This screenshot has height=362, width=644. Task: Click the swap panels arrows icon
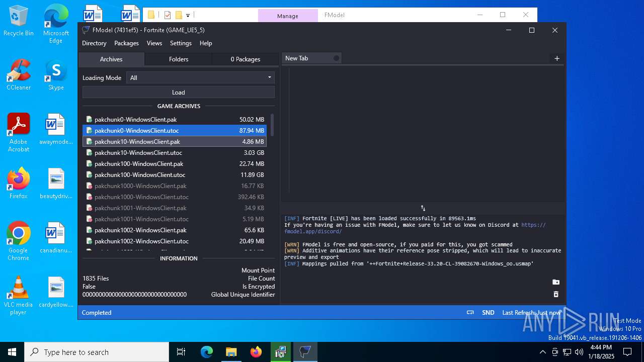pyautogui.click(x=423, y=208)
